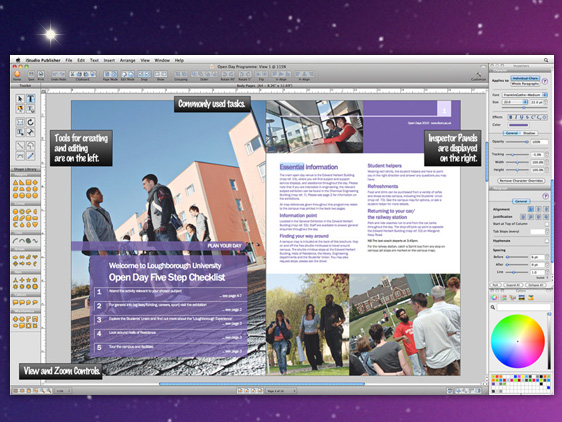Click the Home toolbar icon
Viewport: 562px width, 422px height.
pyautogui.click(x=17, y=75)
